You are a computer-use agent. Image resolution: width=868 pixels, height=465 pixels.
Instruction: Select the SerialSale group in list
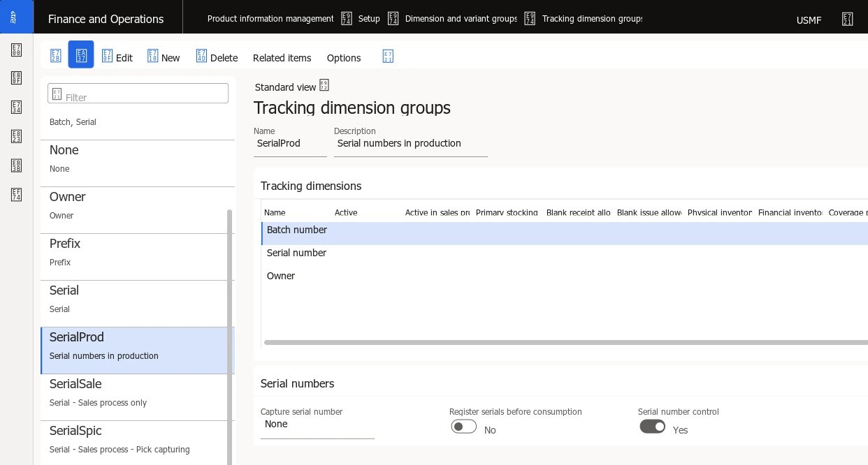tap(138, 397)
